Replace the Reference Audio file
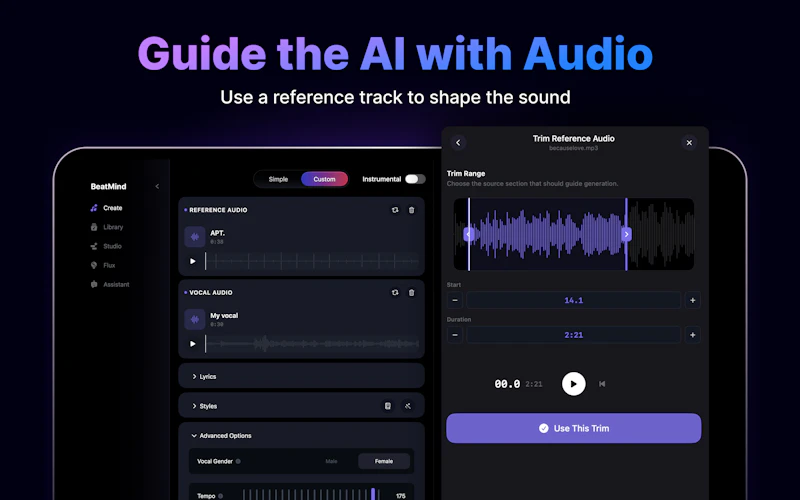Screen dimensions: 800x500 coord(395,210)
